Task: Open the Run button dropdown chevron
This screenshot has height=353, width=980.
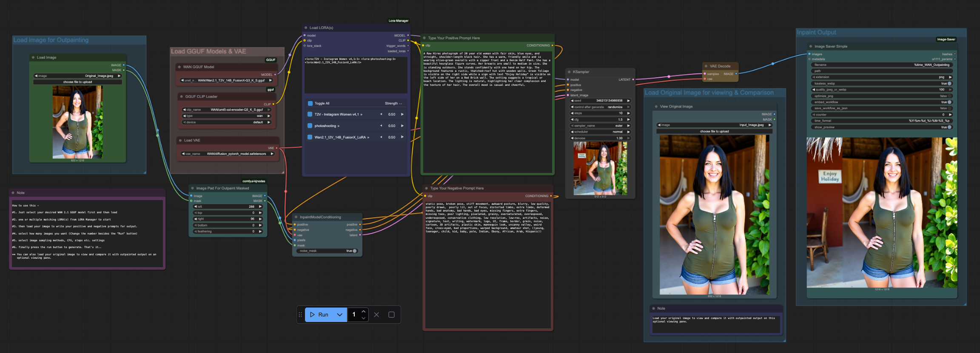Action: (339, 315)
